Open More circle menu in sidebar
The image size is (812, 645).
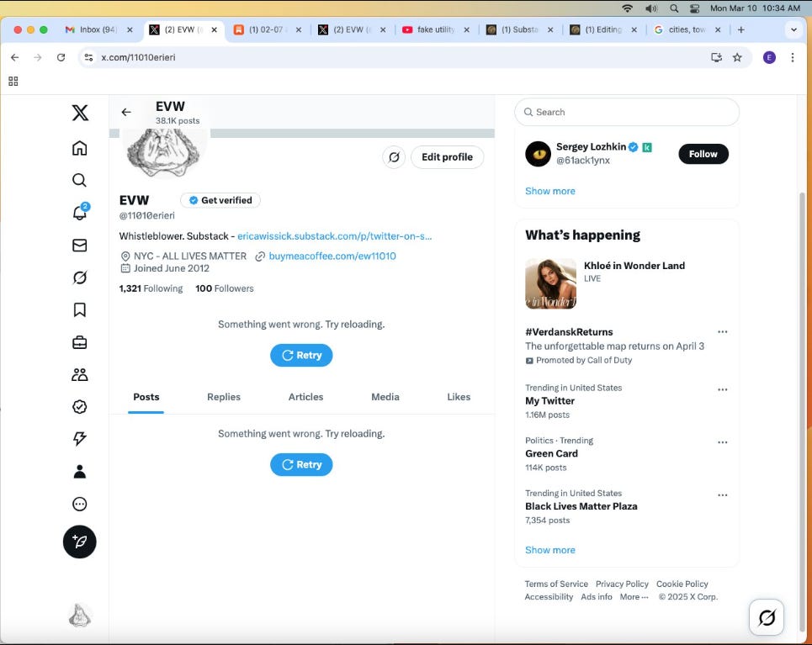click(79, 504)
